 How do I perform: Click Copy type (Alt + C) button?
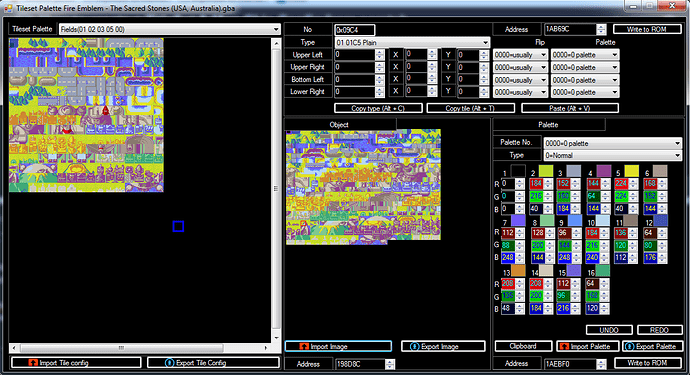click(x=378, y=108)
